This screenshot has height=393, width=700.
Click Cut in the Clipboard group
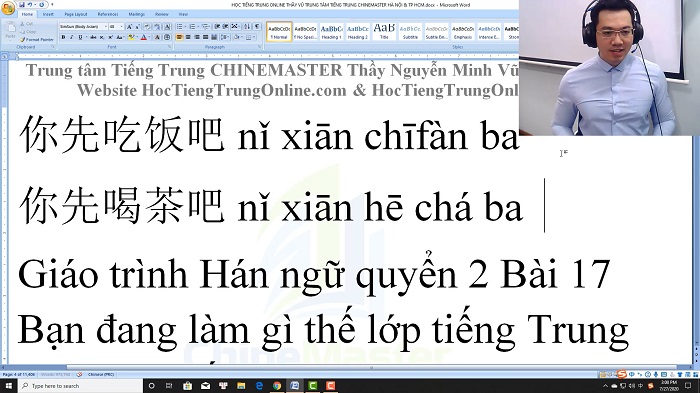point(26,24)
